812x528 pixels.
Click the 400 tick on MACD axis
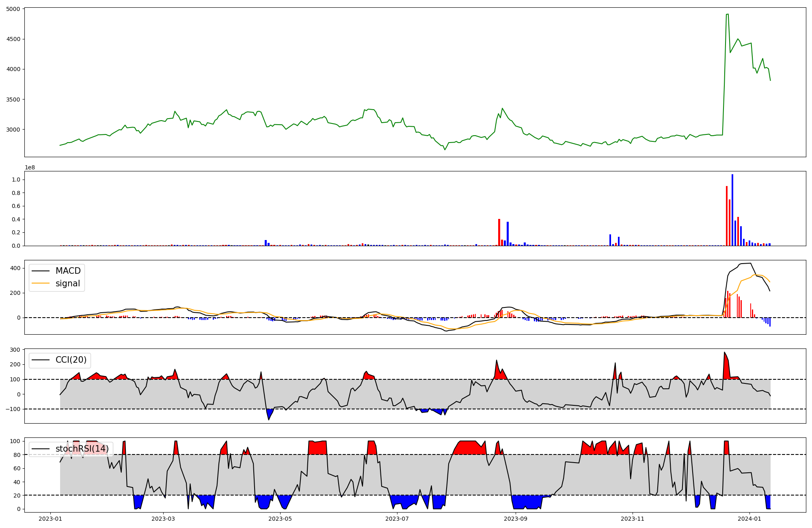click(x=15, y=268)
